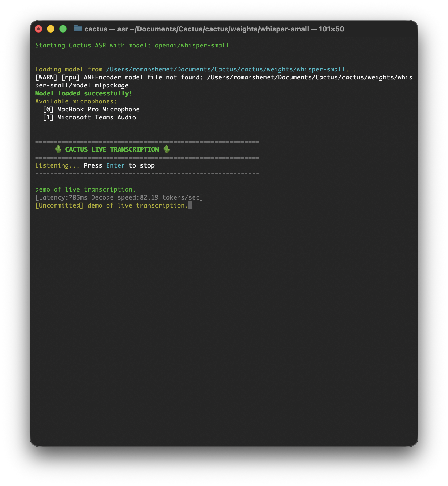The image size is (448, 486).
Task: Click the '[0] MacBook Pro Microphone' entry
Action: coord(91,109)
